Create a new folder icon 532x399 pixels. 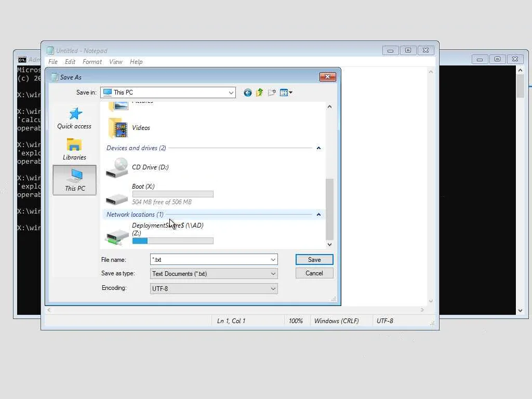[x=272, y=92]
